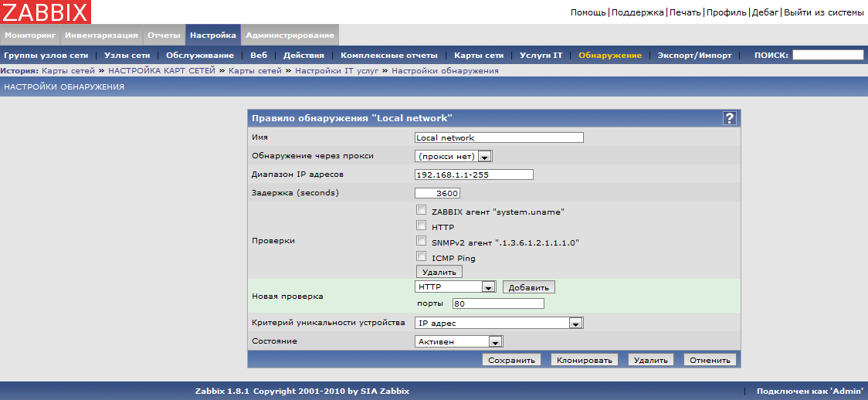
Task: Open the Профиль link
Action: [x=727, y=12]
